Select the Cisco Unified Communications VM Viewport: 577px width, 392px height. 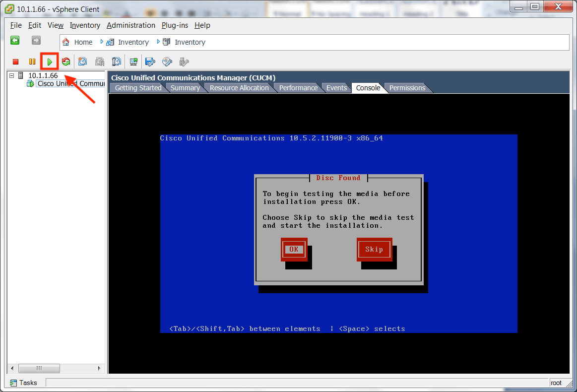[x=71, y=83]
